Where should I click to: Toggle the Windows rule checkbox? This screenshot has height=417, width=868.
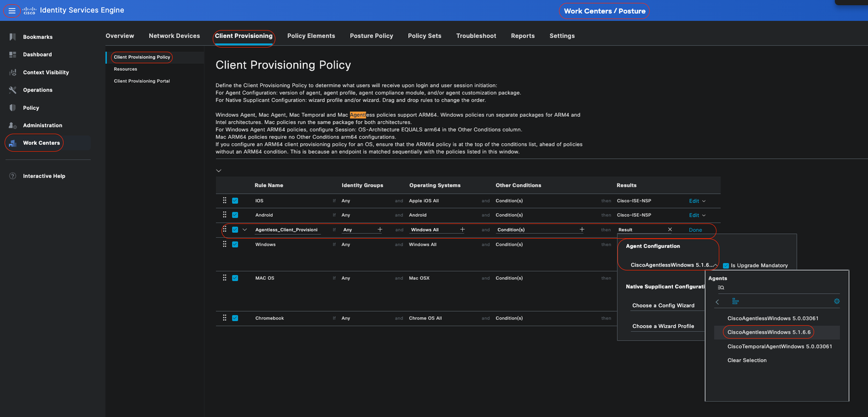(235, 244)
